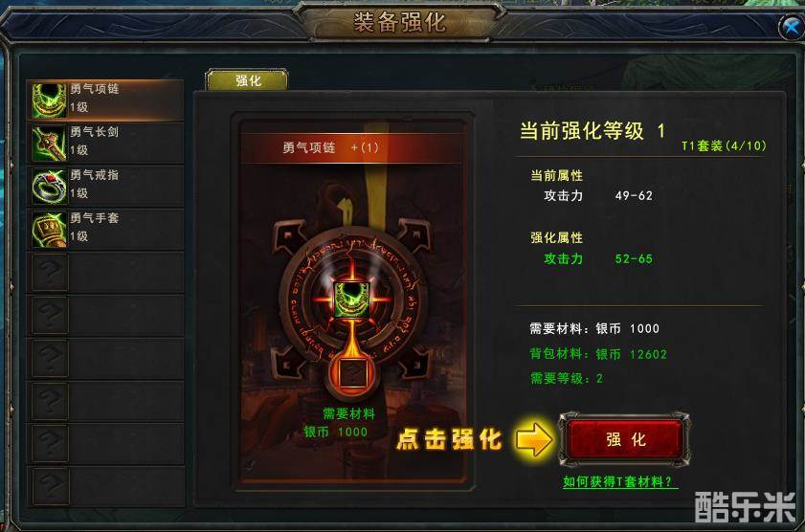The height and width of the screenshot is (532, 805).
Task: Click the necklace icon in the enhancement circle
Action: 352,299
